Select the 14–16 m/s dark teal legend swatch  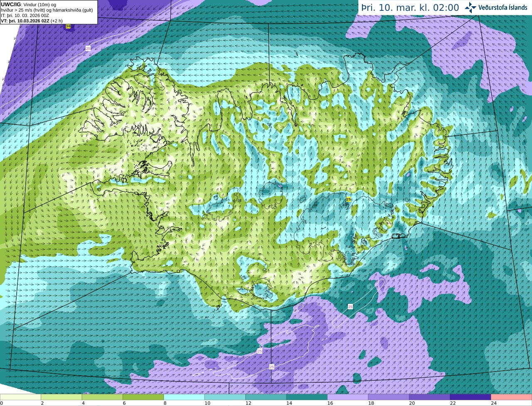[x=307, y=397]
